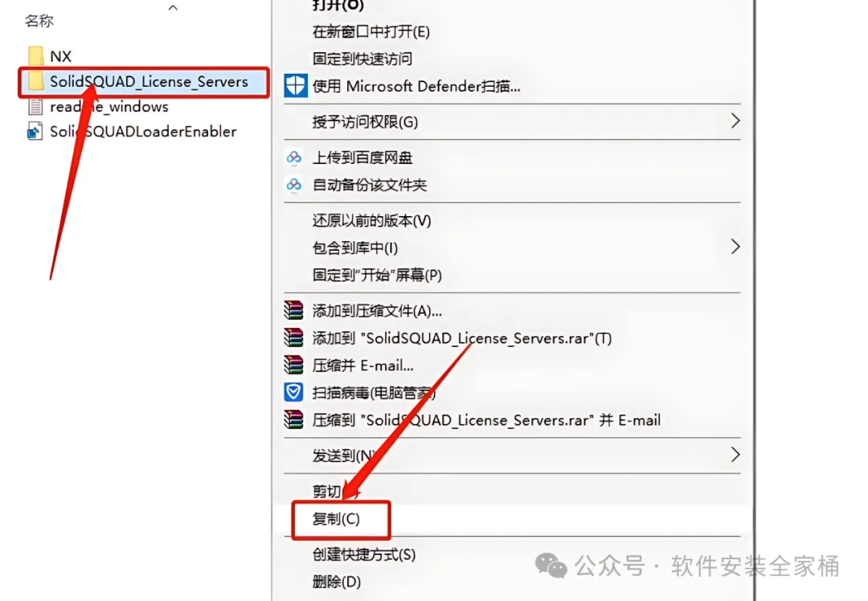Click the NX folder icon
The image size is (868, 601).
(35, 56)
